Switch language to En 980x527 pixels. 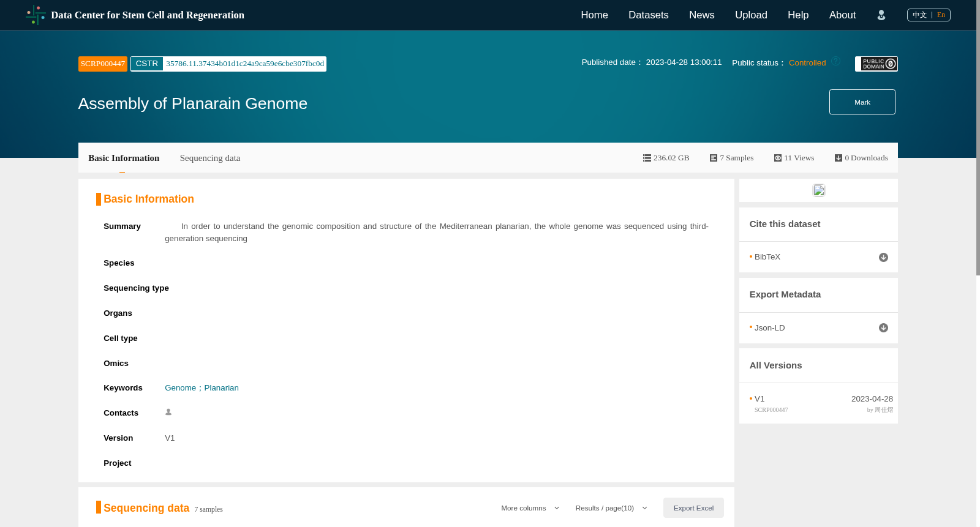point(941,15)
